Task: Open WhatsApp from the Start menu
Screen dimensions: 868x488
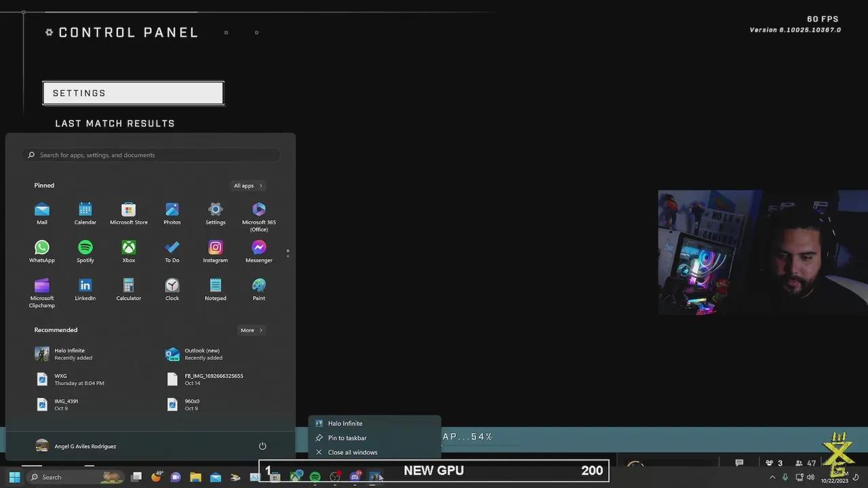Action: pyautogui.click(x=42, y=251)
